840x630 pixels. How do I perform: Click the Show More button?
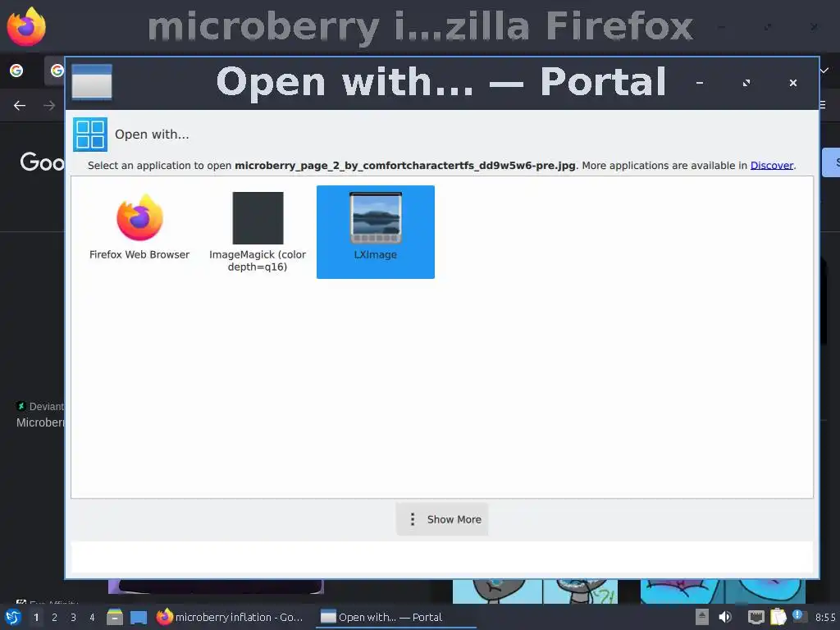coord(442,519)
